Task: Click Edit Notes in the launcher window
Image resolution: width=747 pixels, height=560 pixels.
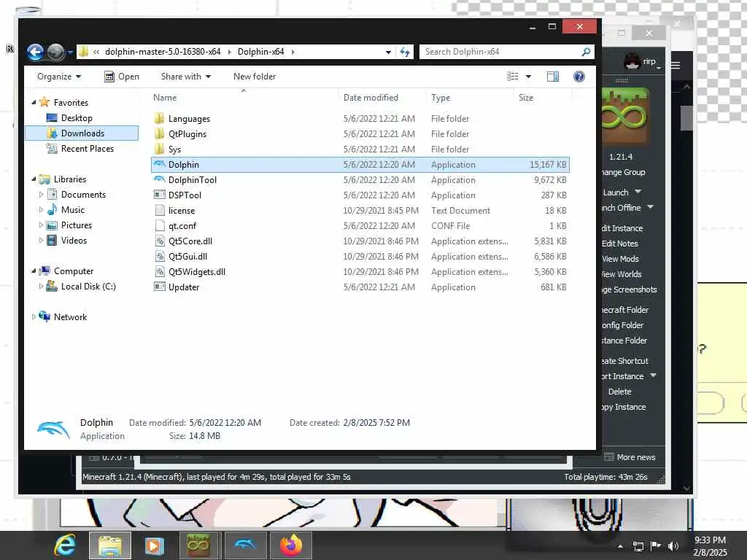Action: [x=619, y=244]
